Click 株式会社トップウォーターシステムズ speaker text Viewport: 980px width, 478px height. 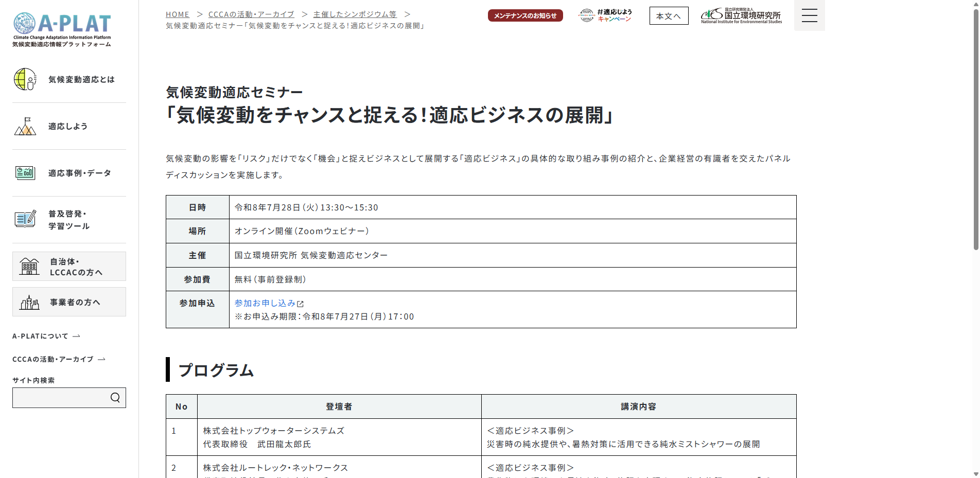click(x=274, y=431)
